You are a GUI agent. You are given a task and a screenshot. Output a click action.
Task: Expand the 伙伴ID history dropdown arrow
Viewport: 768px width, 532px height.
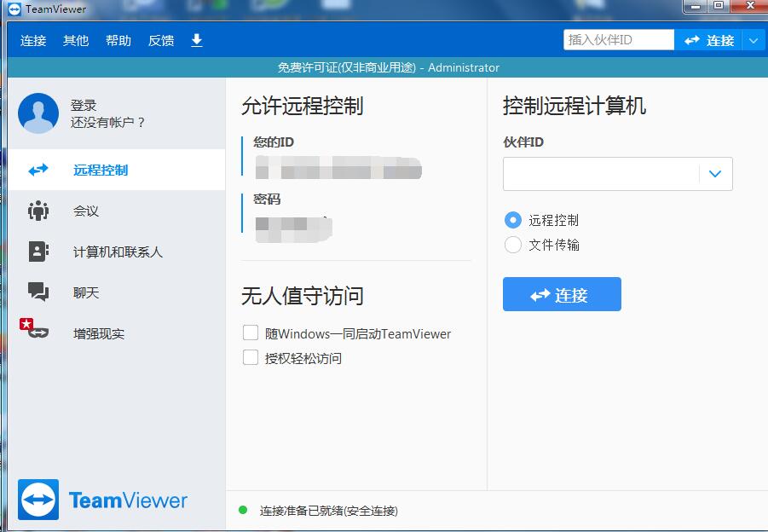[715, 174]
